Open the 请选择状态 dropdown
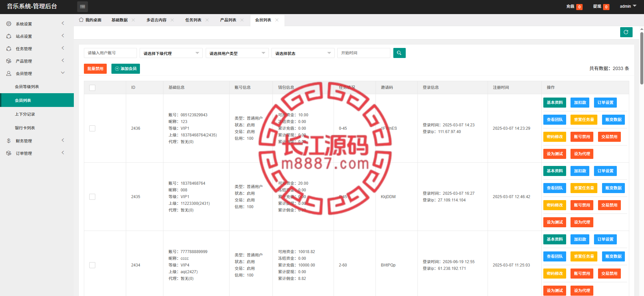This screenshot has height=296, width=644. tap(303, 53)
